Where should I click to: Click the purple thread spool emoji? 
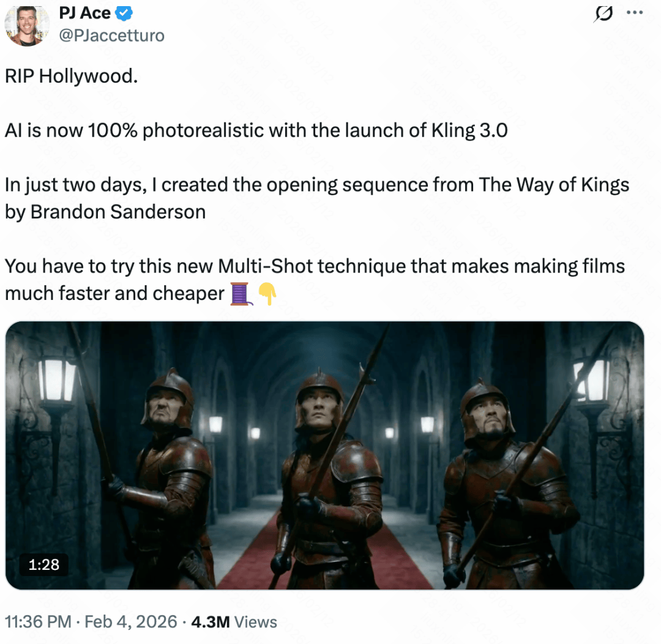[241, 294]
